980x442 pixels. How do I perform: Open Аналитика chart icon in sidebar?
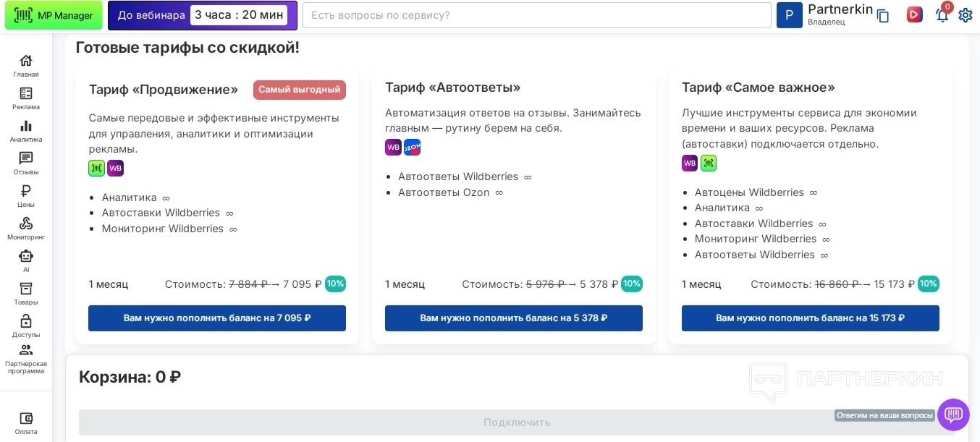tap(26, 129)
